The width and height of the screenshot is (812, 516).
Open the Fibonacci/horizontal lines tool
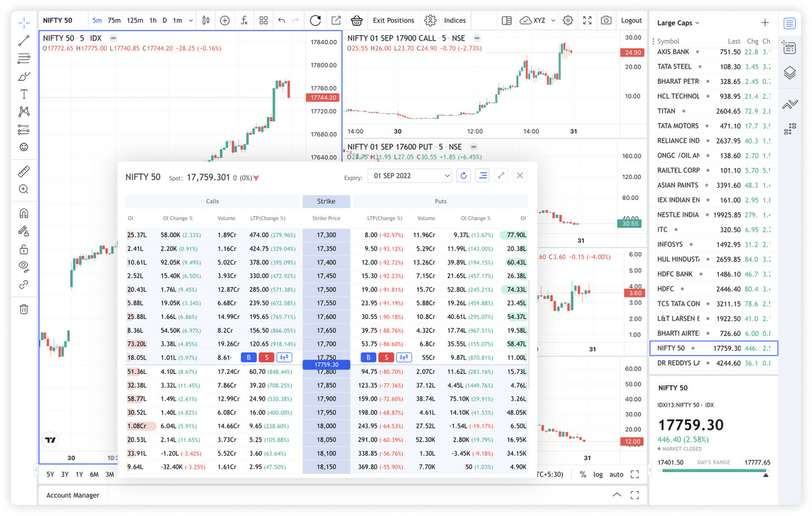click(24, 58)
